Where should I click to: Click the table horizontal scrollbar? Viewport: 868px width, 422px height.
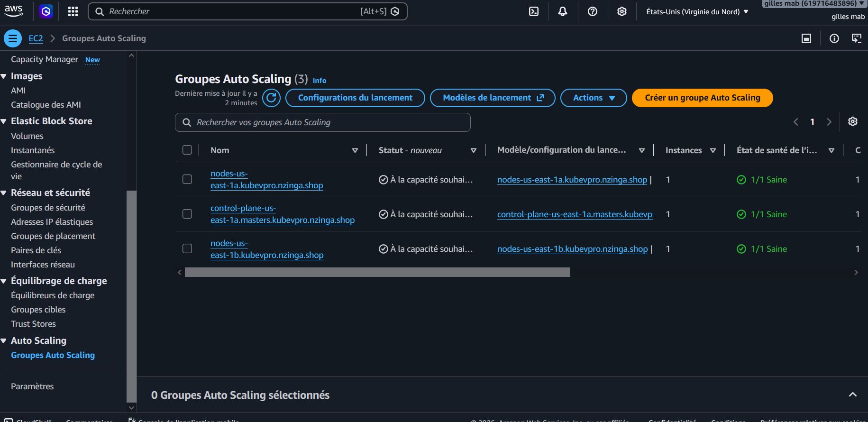(377, 272)
